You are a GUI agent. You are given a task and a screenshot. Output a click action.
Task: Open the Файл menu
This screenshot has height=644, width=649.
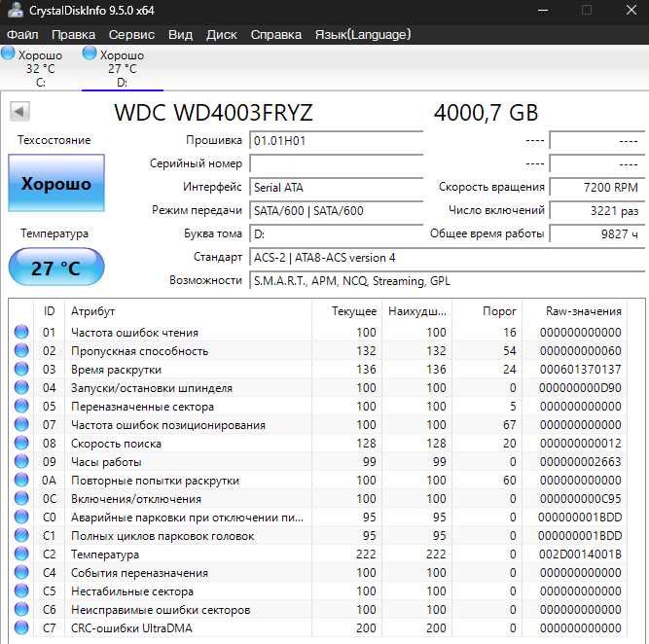pyautogui.click(x=22, y=34)
